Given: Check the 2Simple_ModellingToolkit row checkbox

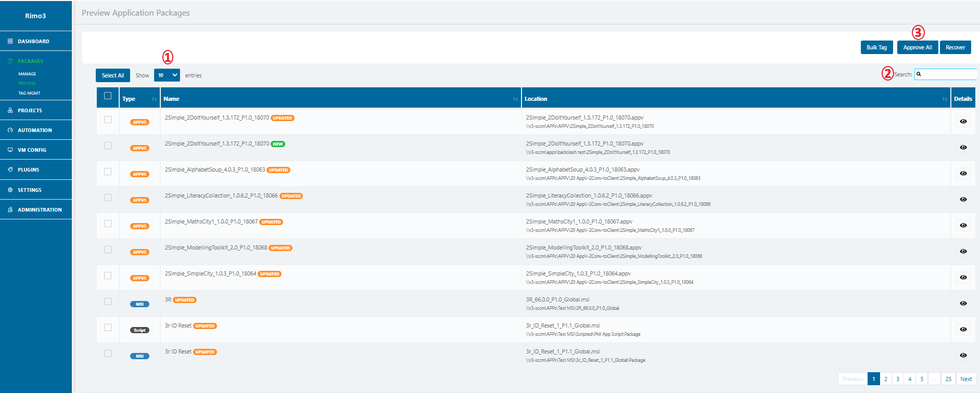Looking at the screenshot, I should point(108,250).
